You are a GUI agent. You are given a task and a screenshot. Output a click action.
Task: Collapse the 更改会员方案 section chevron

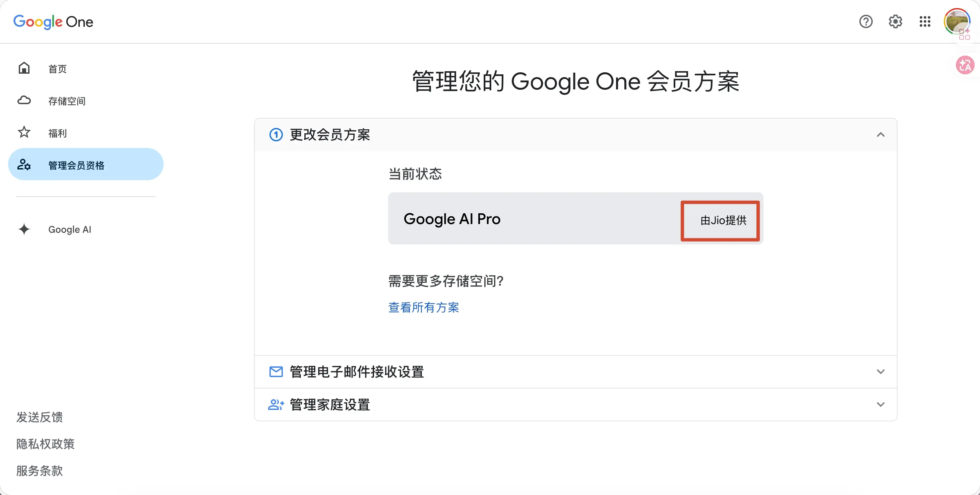pyautogui.click(x=880, y=135)
